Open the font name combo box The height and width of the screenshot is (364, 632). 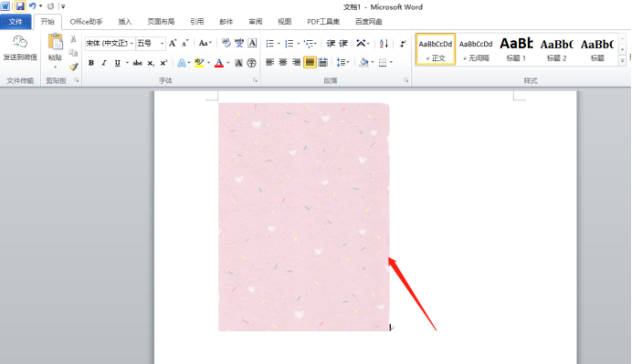110,43
